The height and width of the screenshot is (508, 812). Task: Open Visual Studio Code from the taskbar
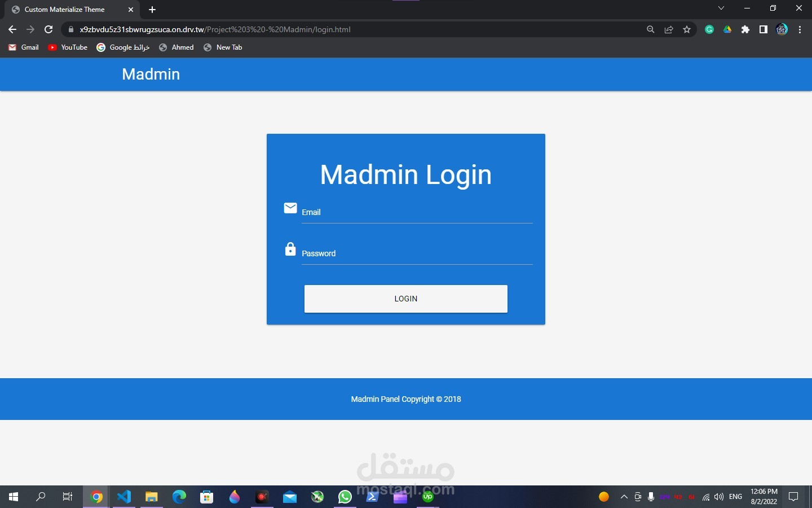point(124,497)
